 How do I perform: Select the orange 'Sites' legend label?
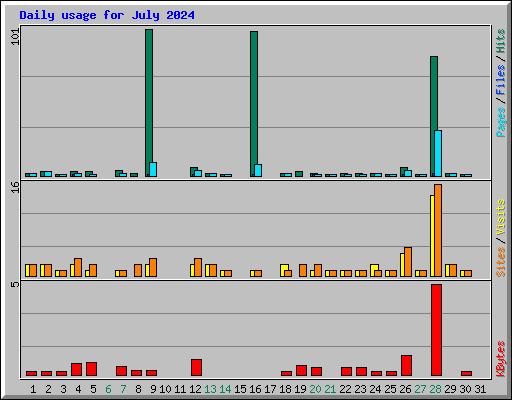(x=500, y=262)
